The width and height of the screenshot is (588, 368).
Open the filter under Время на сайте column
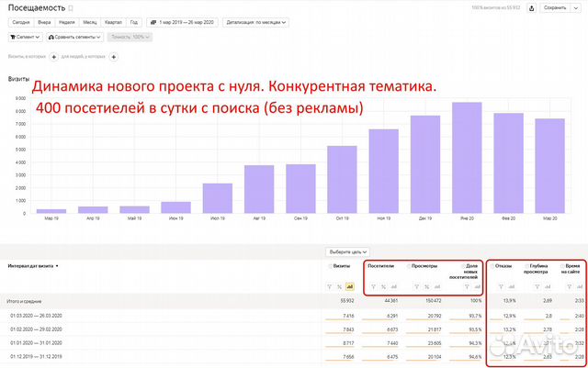(x=570, y=286)
